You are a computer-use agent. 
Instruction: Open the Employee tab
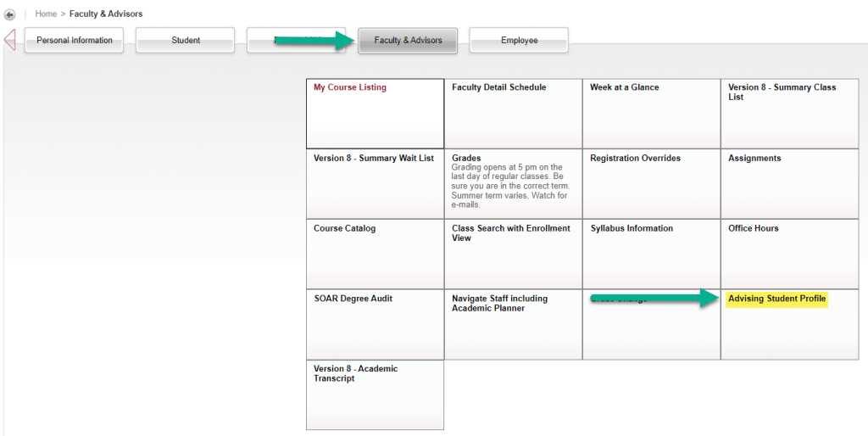pos(519,41)
